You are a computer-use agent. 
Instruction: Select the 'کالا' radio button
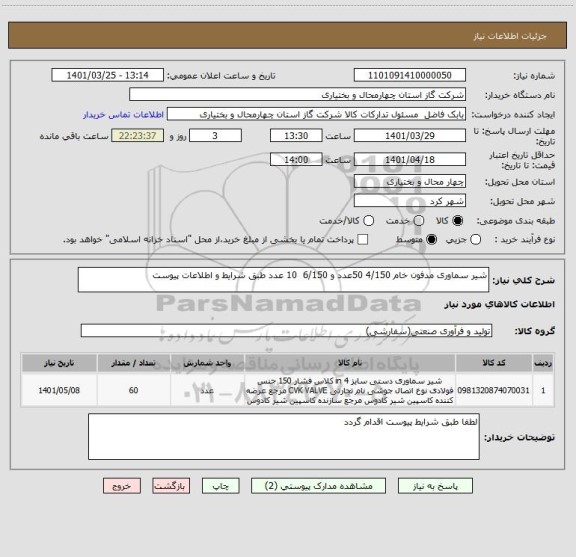[x=457, y=221]
